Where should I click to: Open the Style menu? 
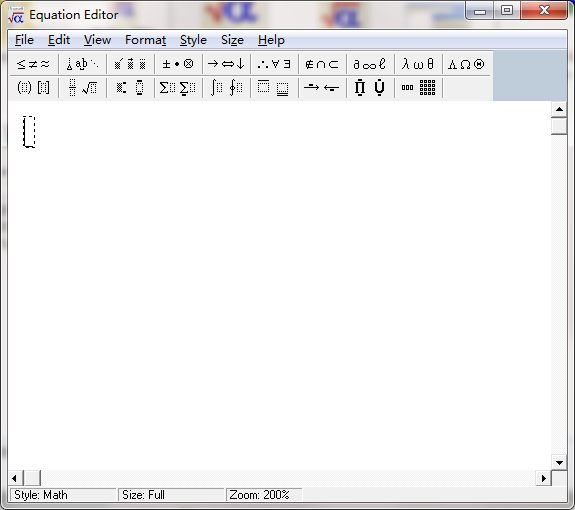pos(193,40)
